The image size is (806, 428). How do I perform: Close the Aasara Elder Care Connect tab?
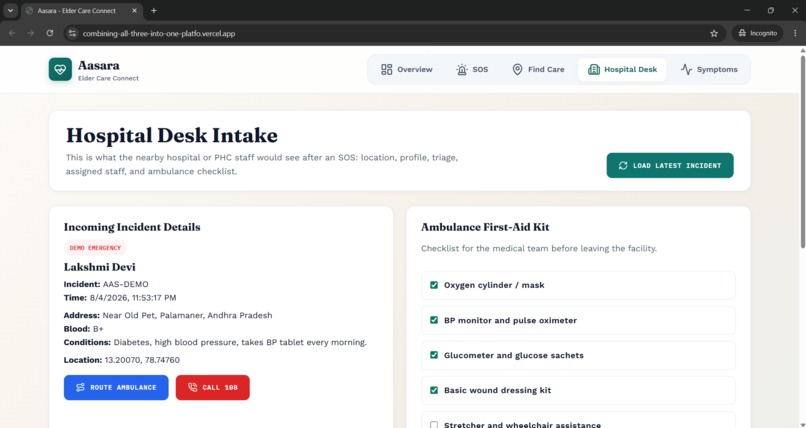pos(135,10)
